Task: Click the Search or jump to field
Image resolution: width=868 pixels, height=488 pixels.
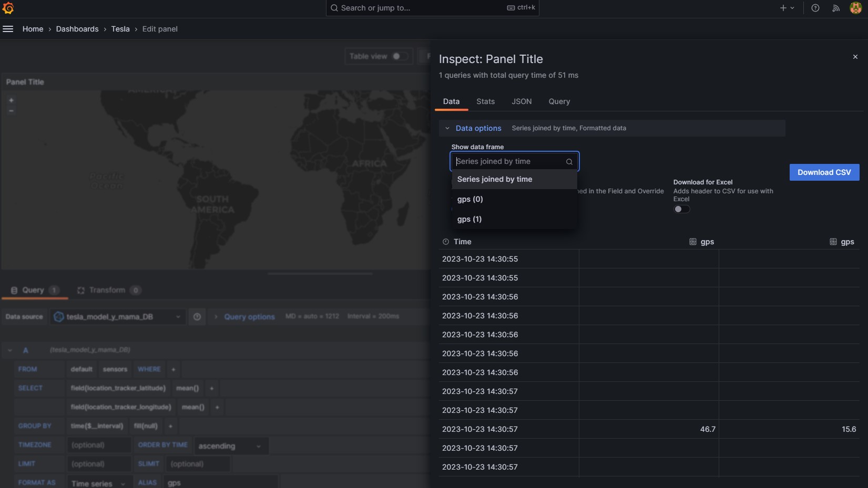Action: coord(432,8)
